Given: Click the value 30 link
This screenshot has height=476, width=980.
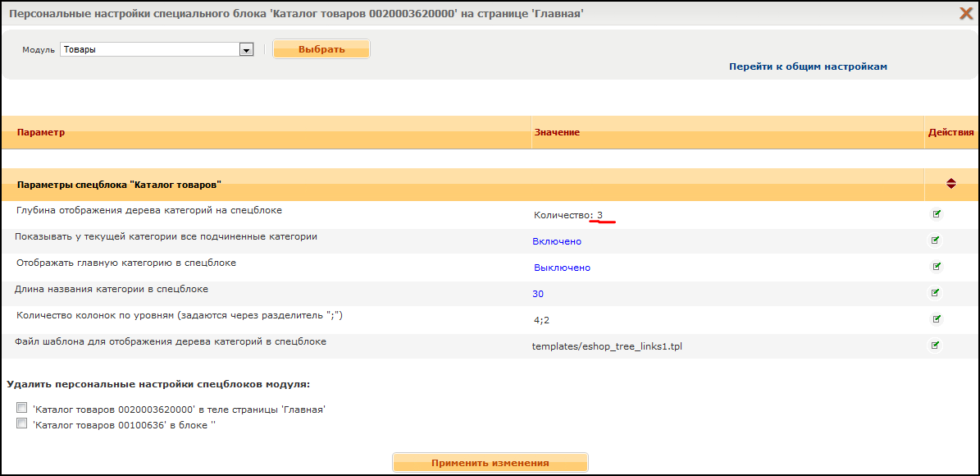Looking at the screenshot, I should point(537,293).
